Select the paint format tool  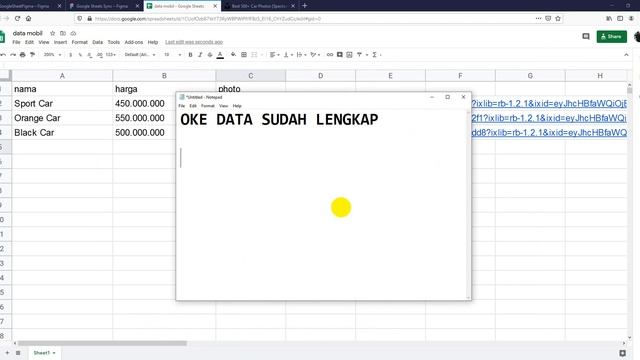click(x=32, y=55)
